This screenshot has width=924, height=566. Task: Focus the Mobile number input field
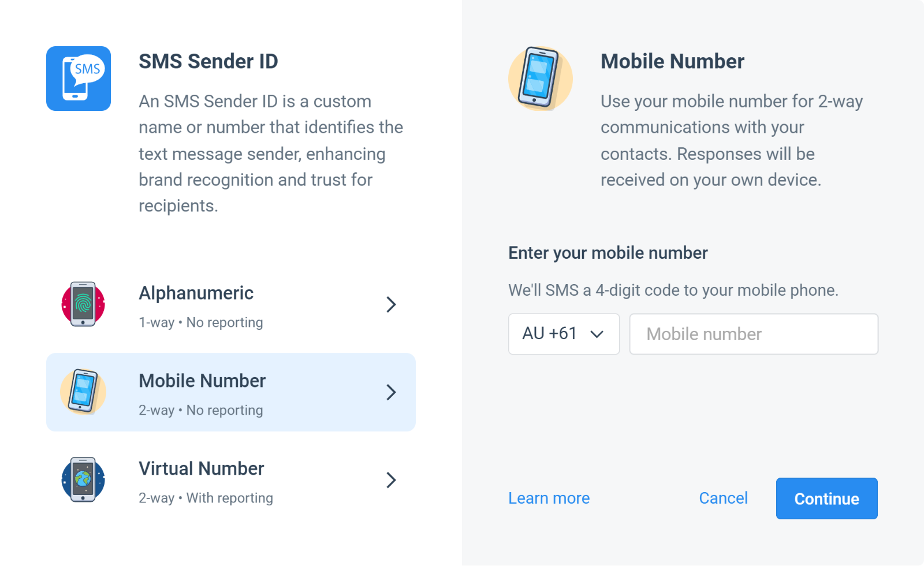pos(754,334)
